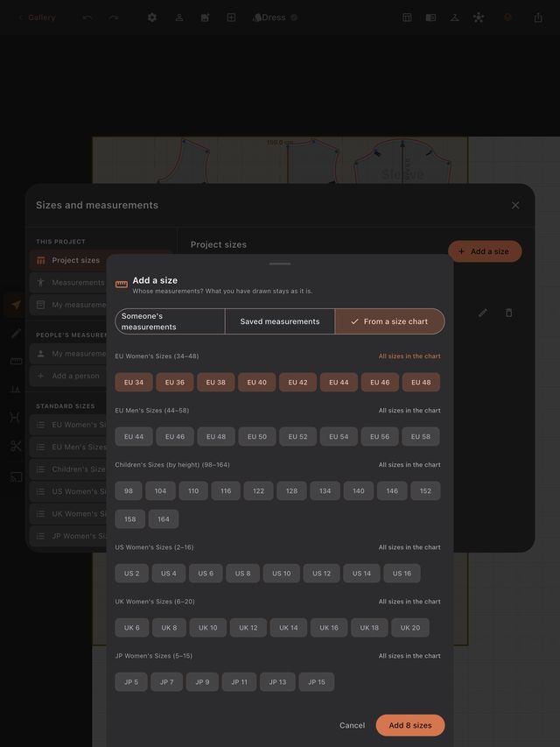This screenshot has height=747, width=560.
Task: Select all sizes in UK Women's chart
Action: tap(409, 602)
